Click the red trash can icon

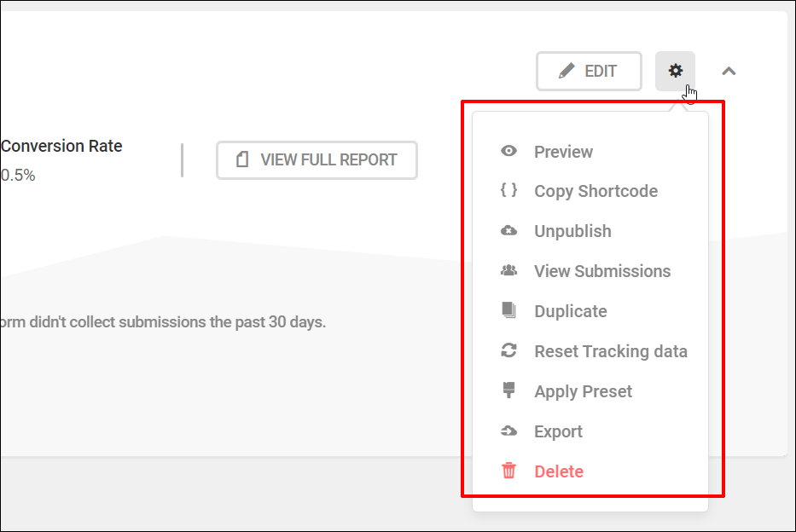pyautogui.click(x=508, y=471)
